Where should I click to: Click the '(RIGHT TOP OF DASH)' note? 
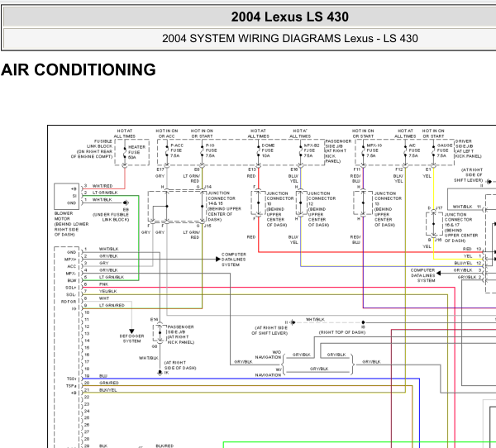click(x=342, y=332)
